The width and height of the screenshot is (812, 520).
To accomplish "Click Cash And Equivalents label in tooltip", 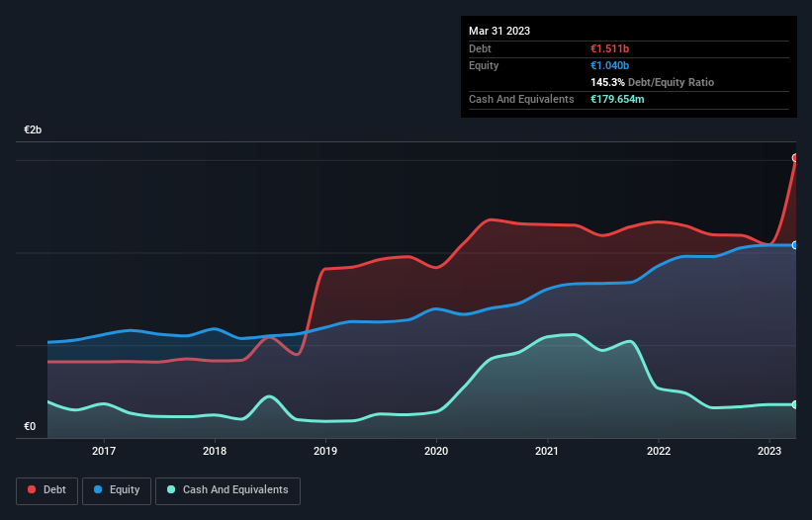I will coord(521,99).
